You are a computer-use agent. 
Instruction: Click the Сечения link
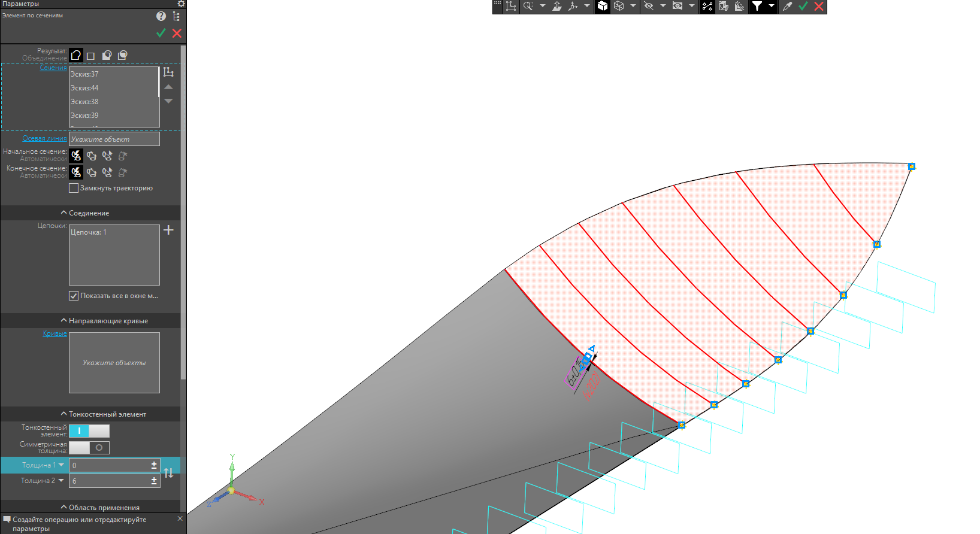pyautogui.click(x=53, y=68)
